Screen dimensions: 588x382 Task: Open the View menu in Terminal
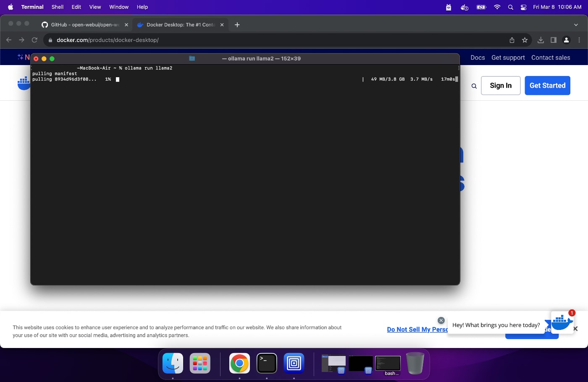(95, 7)
